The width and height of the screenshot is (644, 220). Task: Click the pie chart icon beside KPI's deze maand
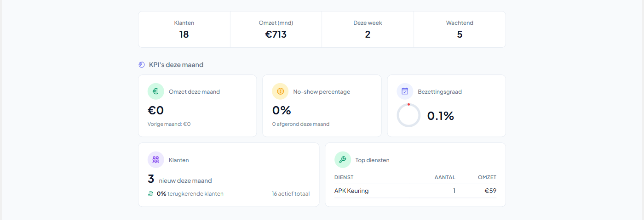pyautogui.click(x=142, y=65)
